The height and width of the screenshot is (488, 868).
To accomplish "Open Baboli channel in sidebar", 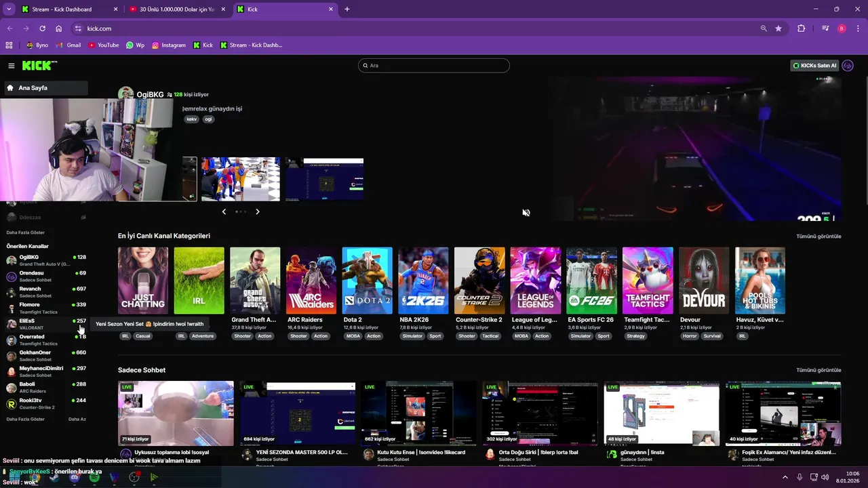I will point(46,388).
